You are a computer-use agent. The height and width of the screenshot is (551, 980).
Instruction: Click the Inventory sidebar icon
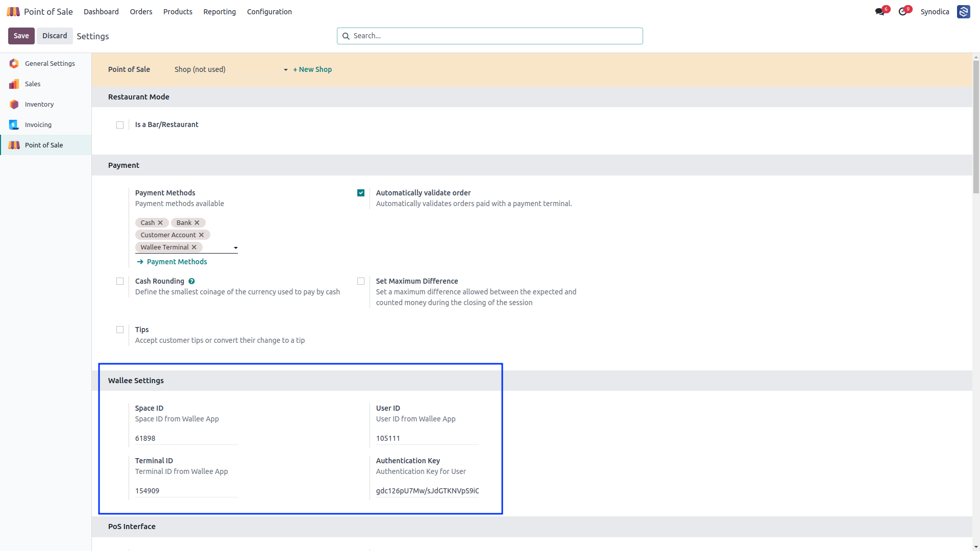click(14, 104)
